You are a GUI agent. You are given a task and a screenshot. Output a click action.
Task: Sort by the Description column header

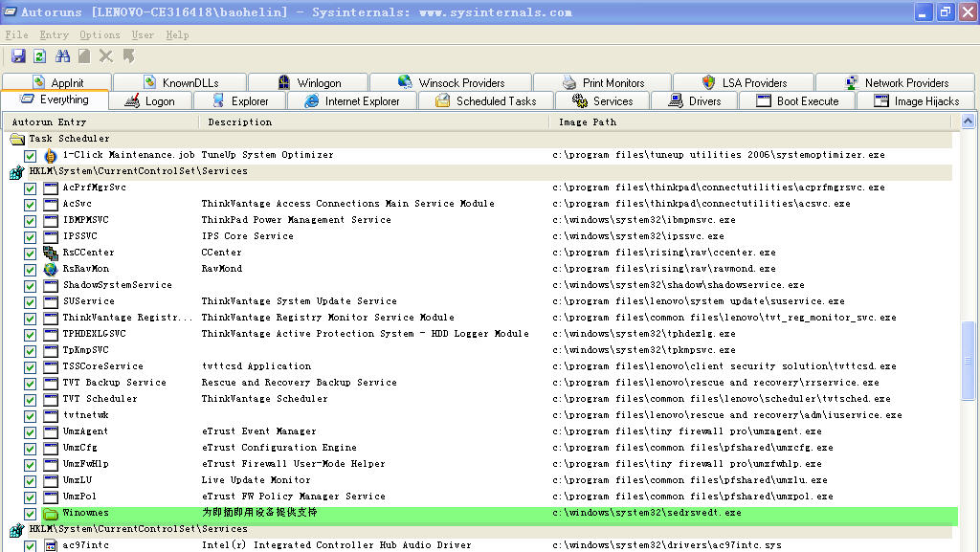click(x=239, y=122)
